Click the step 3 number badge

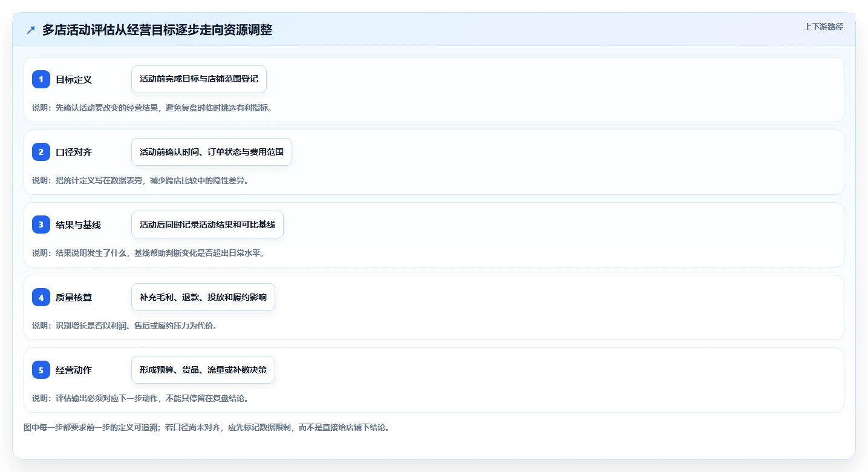(41, 225)
